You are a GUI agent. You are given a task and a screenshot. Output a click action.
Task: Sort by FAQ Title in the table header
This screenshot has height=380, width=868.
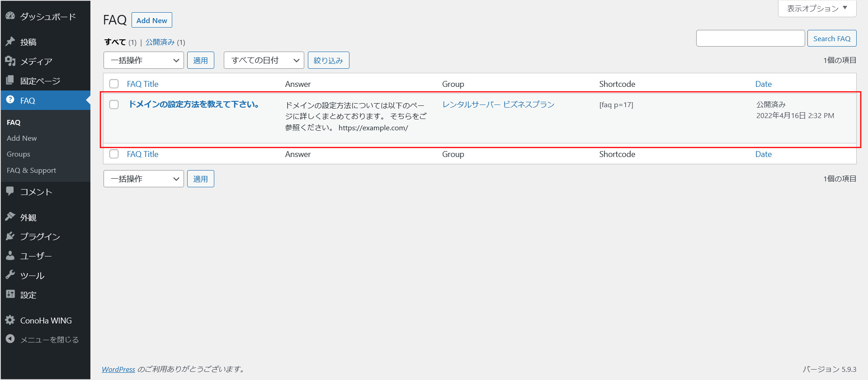pyautogui.click(x=143, y=84)
